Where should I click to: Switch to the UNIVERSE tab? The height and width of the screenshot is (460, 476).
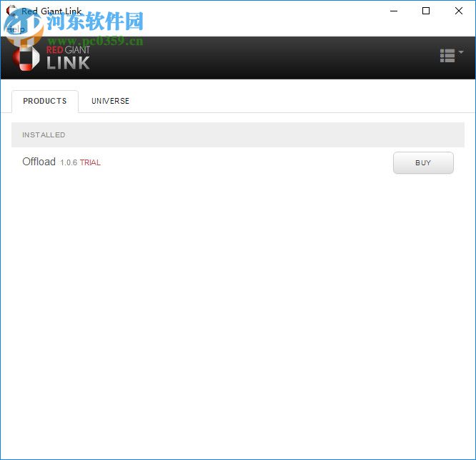coord(111,101)
